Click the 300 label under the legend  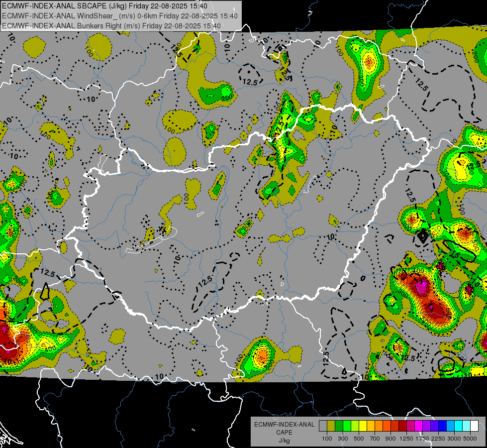tap(343, 439)
